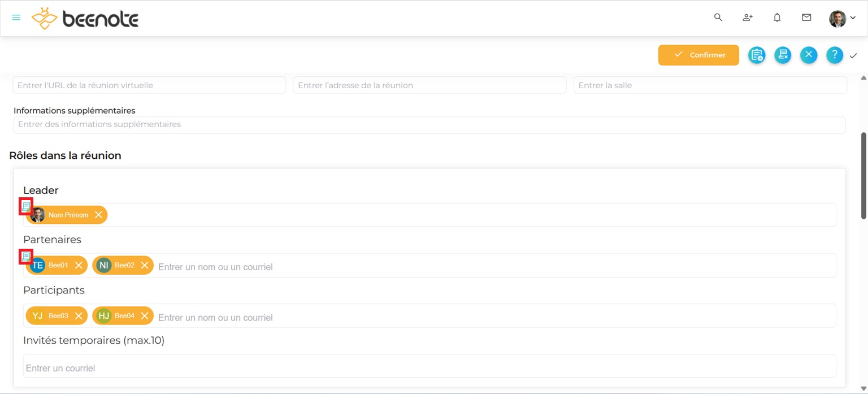Viewport: 868px width, 394px height.
Task: Click the blue document-with-x round button
Action: 783,55
